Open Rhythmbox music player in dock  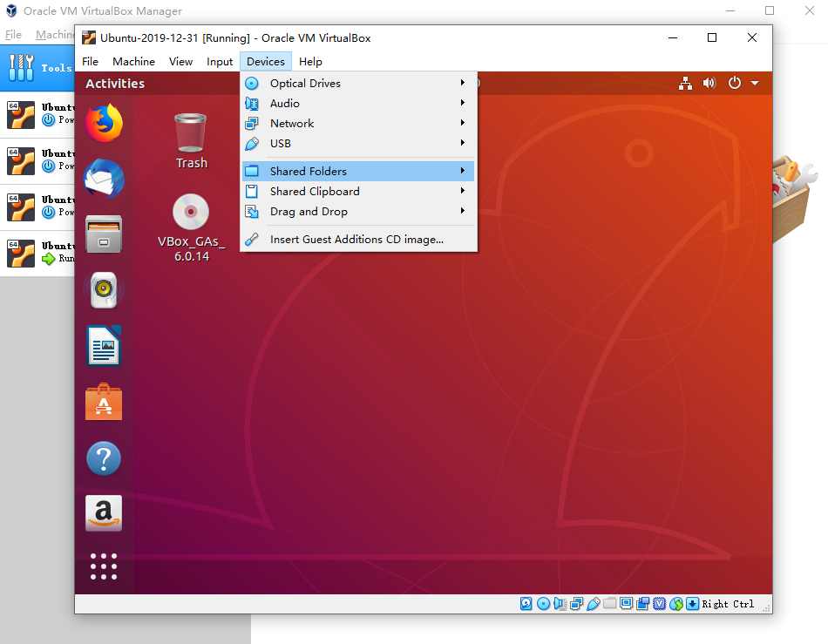pyautogui.click(x=104, y=290)
